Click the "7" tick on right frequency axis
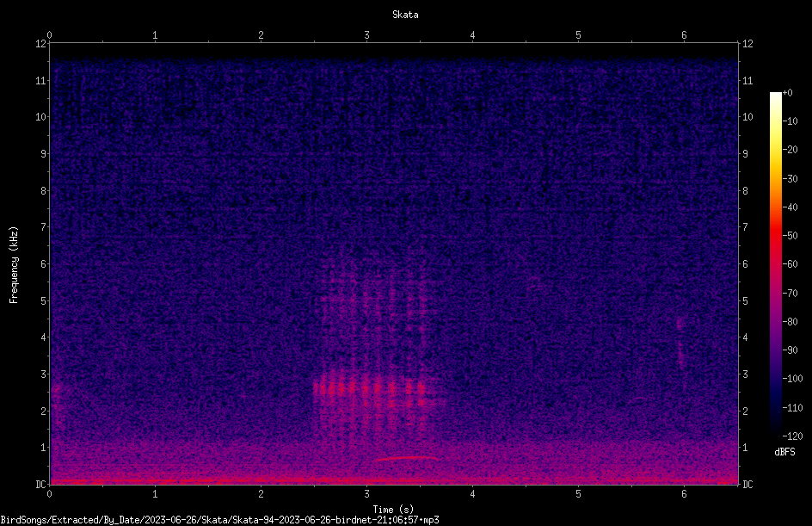 click(745, 227)
